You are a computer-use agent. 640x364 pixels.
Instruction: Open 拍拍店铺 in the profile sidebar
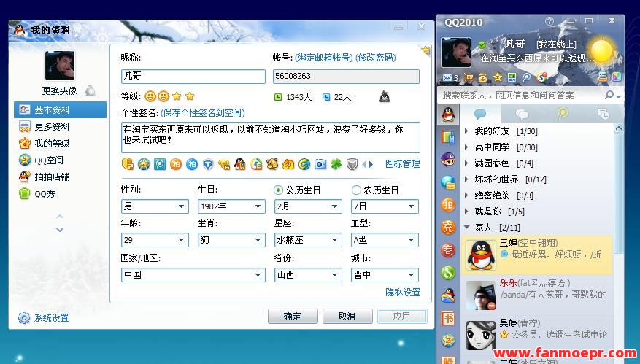[61, 177]
